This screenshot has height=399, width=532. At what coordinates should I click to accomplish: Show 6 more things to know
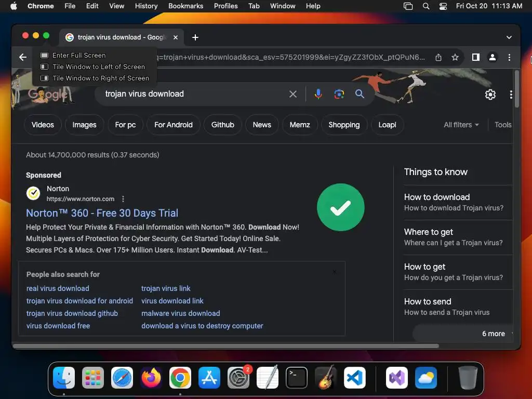[x=462, y=334]
